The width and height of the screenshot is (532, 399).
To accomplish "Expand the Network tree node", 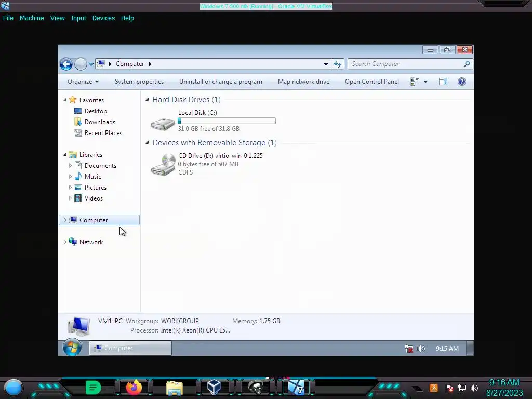I will [65, 242].
